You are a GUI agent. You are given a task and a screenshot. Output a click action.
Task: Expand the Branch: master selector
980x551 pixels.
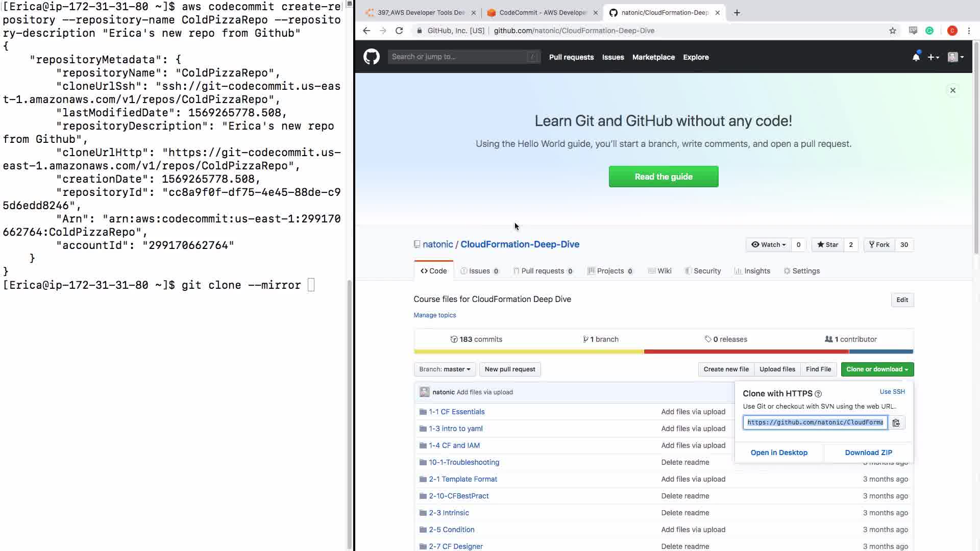tap(445, 369)
